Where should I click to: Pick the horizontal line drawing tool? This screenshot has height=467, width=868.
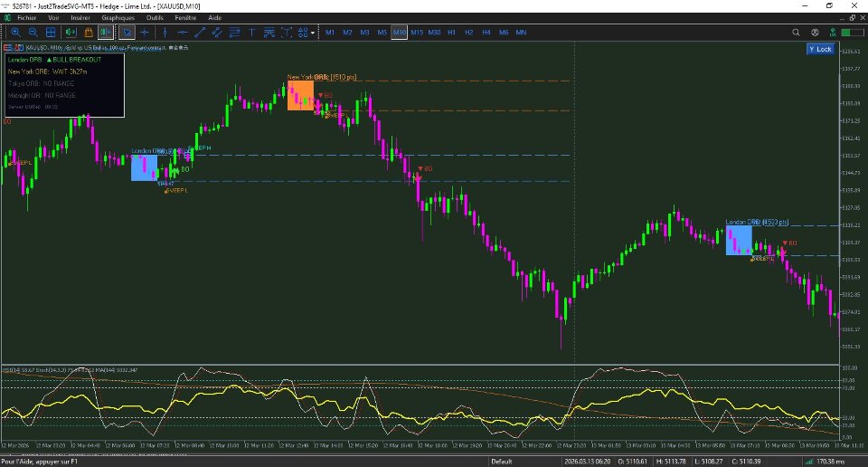[x=182, y=33]
